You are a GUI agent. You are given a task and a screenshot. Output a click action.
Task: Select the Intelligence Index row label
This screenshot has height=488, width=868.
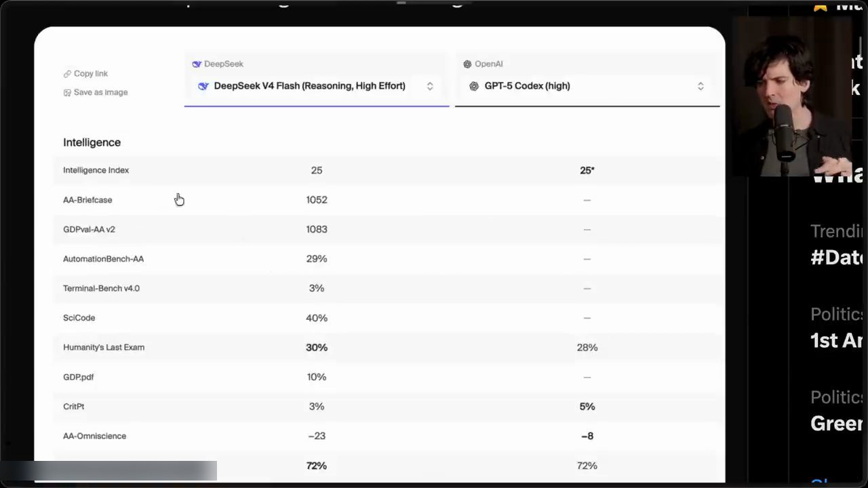[x=96, y=170]
